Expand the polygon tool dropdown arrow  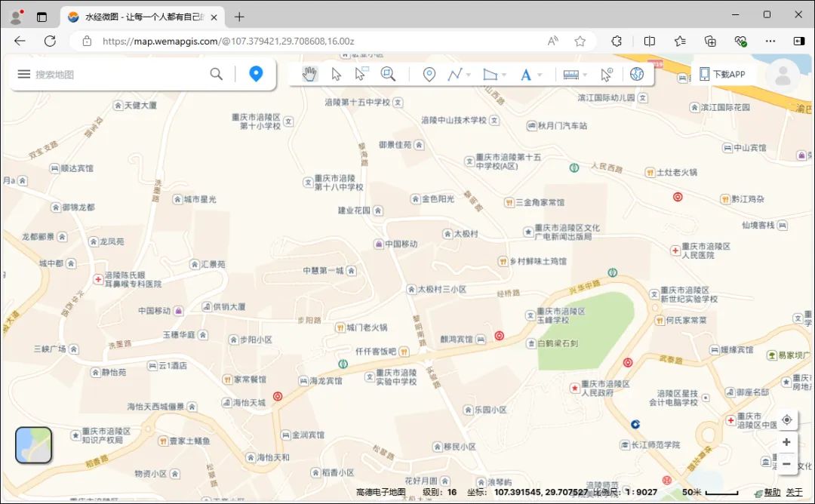coord(503,75)
